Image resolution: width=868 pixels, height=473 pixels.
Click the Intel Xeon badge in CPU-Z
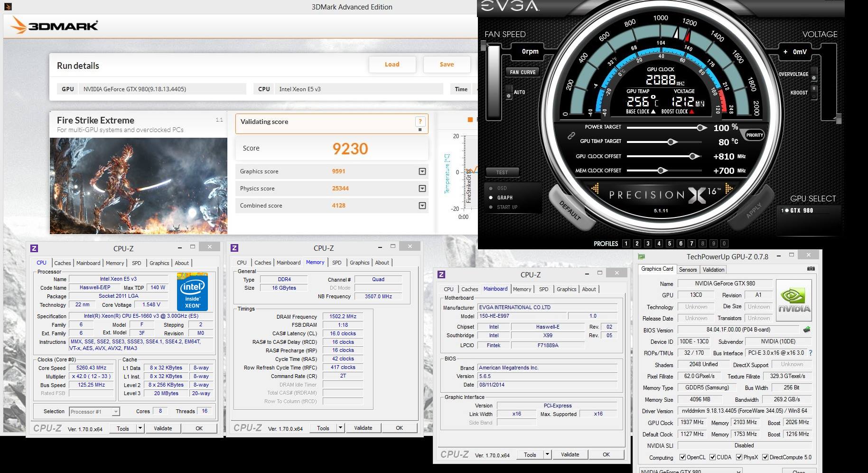[x=192, y=292]
